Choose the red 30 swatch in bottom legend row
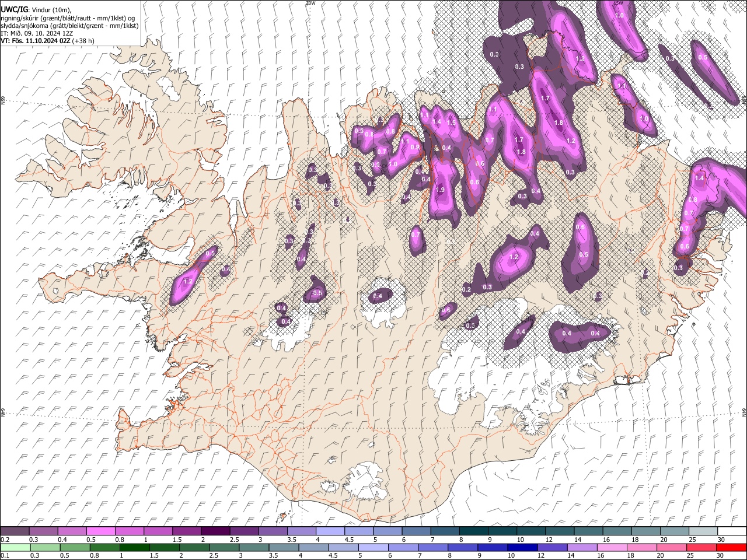This screenshot has height=560, width=747. (731, 547)
